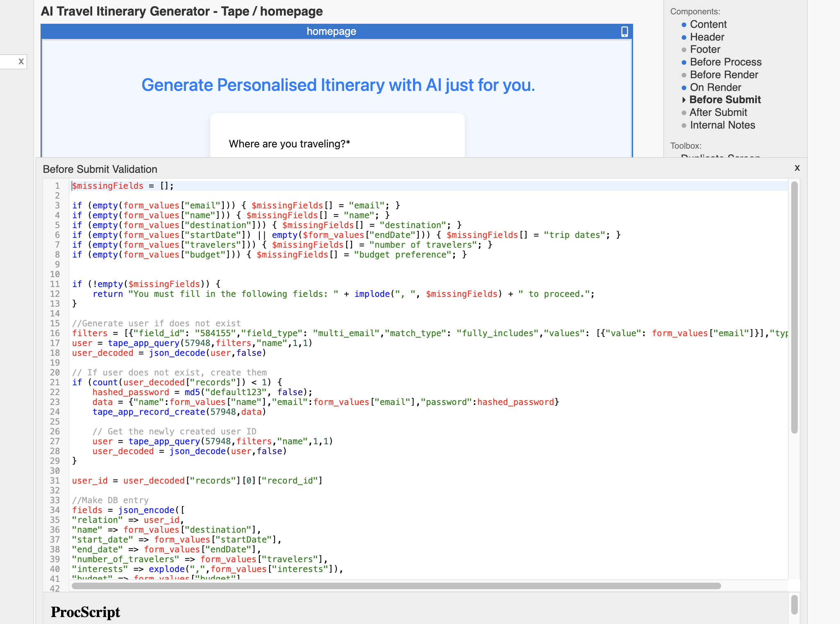
Task: Enable the Before Render component indicator
Action: [683, 75]
